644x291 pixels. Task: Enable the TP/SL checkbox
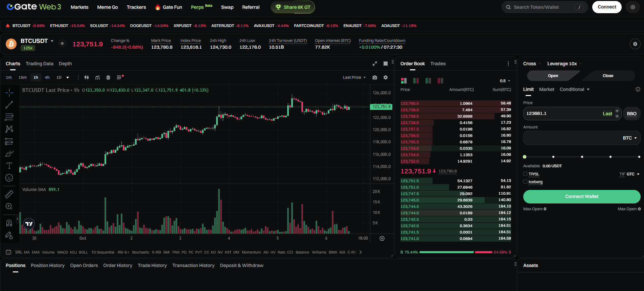[525, 174]
